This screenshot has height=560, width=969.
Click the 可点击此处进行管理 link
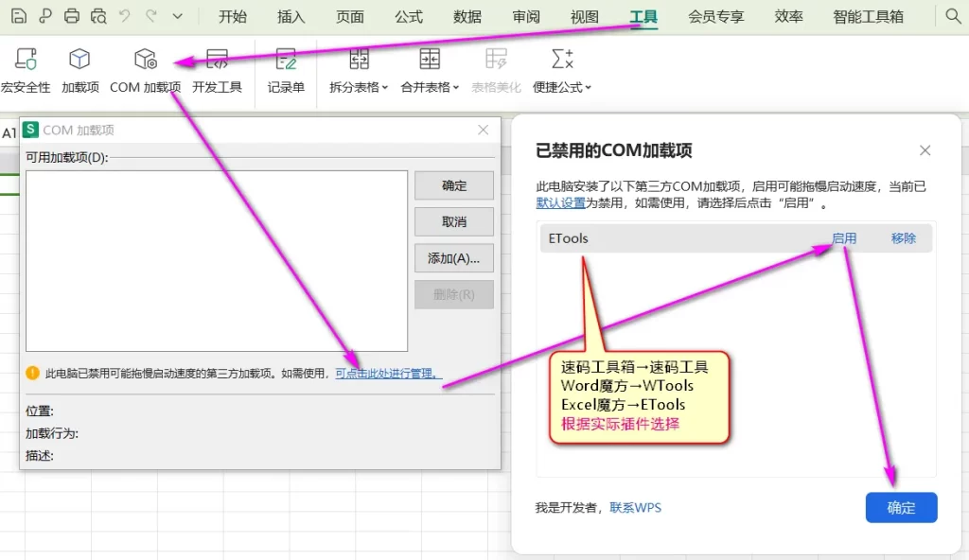[x=389, y=374]
